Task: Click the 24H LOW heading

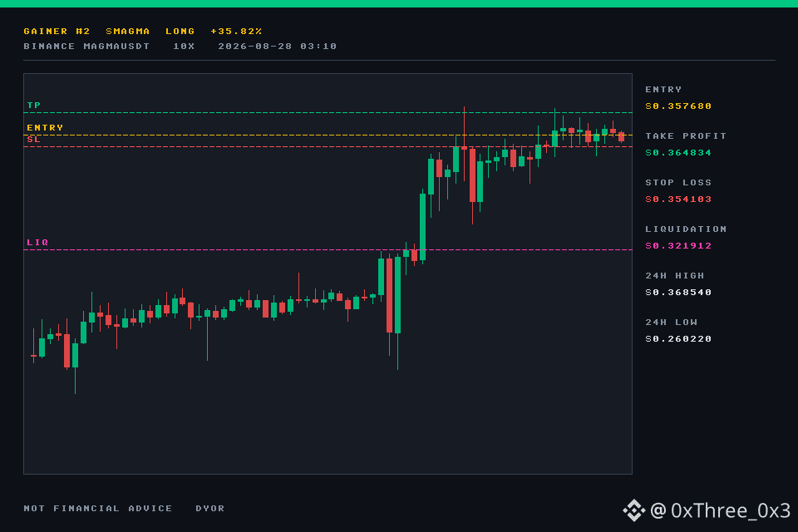Action: 672,323
